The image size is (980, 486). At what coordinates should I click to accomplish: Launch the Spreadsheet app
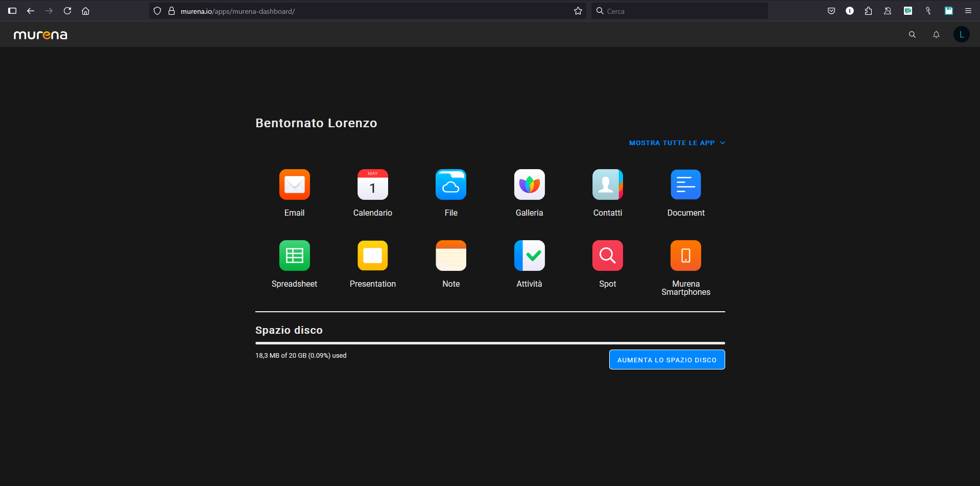click(294, 256)
